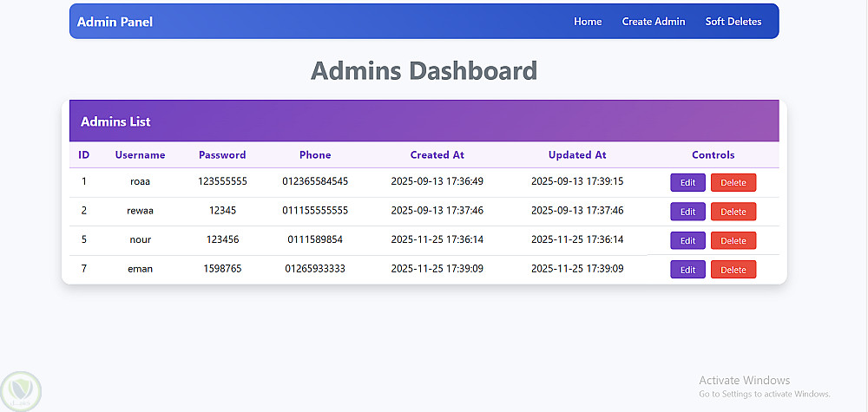The image size is (868, 412).
Task: Delete the rewaa admin row
Action: click(x=733, y=212)
